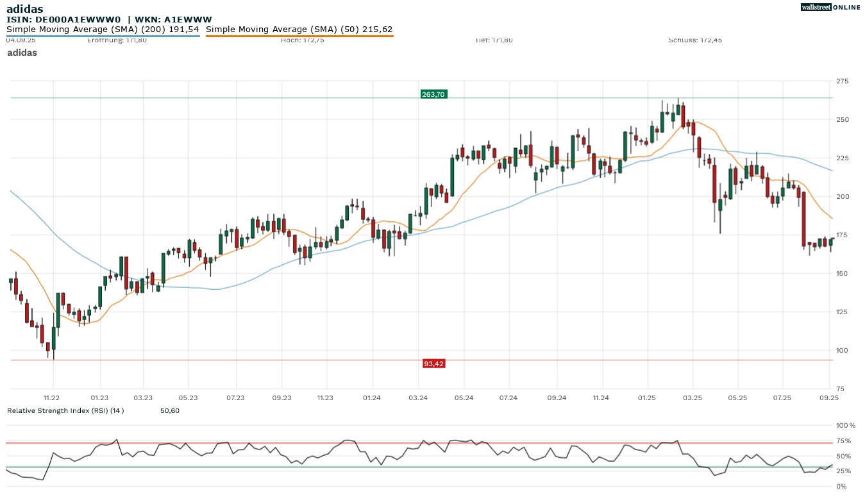Click the 03.24 date axis label

click(418, 398)
